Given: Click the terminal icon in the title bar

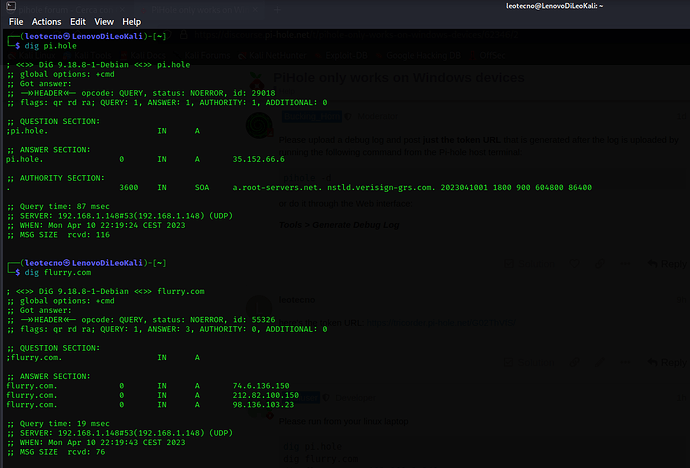Looking at the screenshot, I should 11,6.
